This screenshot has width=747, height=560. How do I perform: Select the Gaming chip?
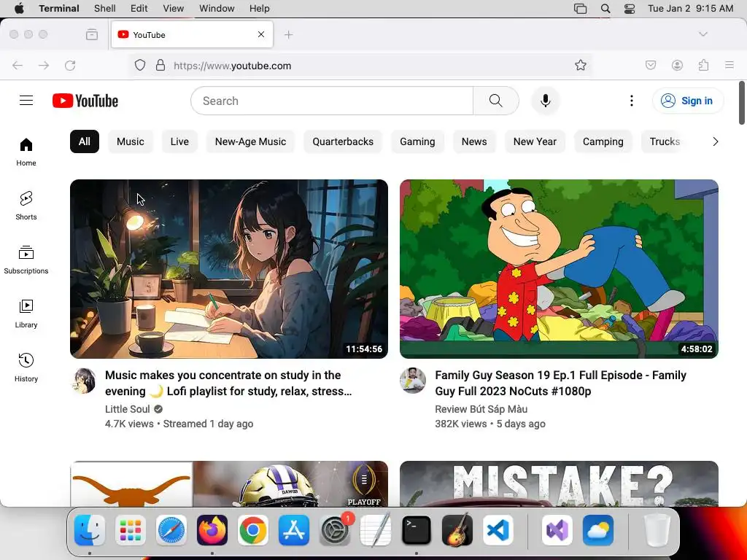[417, 141]
